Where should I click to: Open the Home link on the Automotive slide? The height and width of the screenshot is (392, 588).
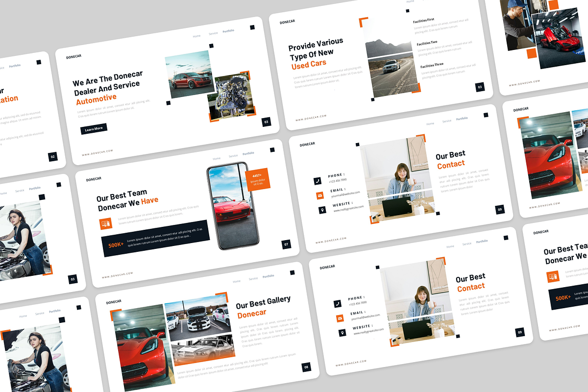(x=196, y=36)
